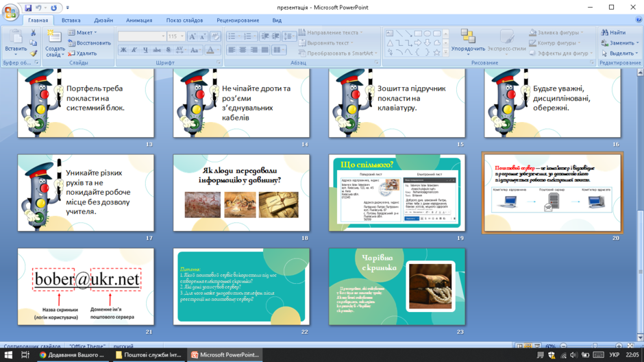The width and height of the screenshot is (644, 362).
Task: Click the Заменить replace button
Action: [620, 43]
